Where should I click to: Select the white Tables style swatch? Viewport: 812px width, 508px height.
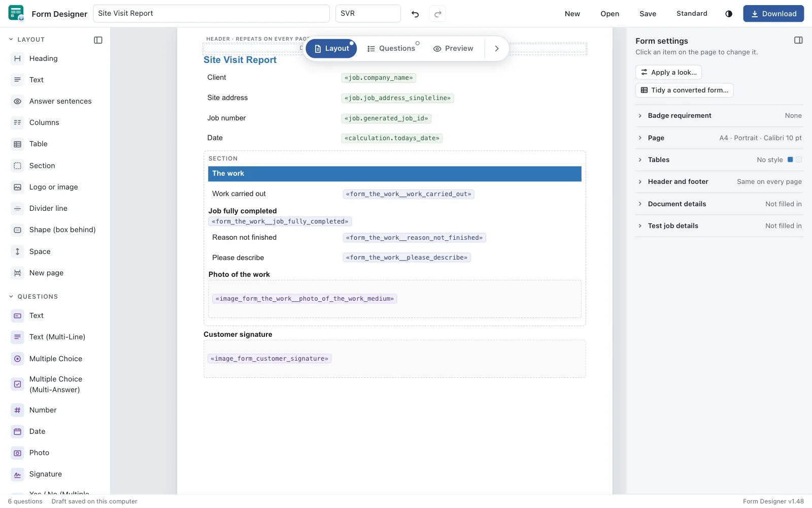[799, 160]
